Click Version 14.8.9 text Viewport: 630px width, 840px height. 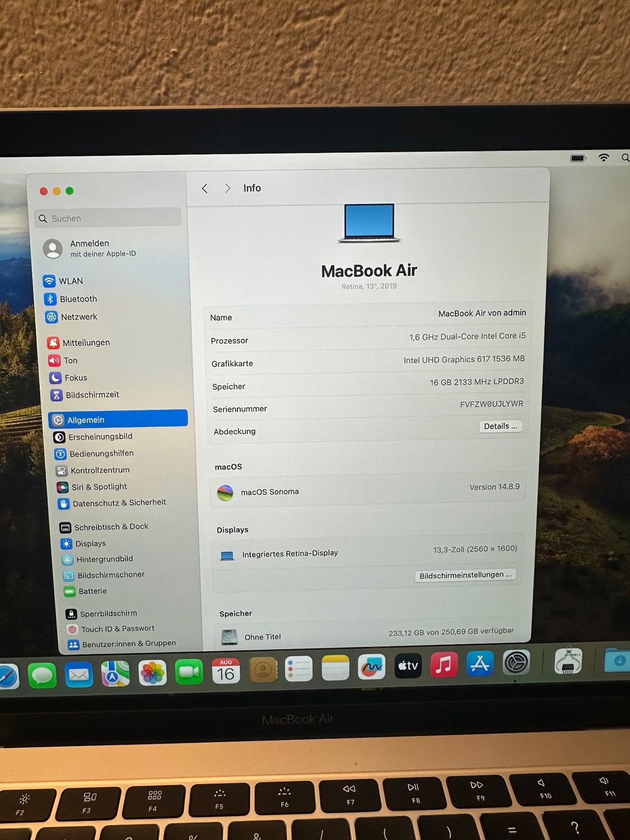coord(494,487)
